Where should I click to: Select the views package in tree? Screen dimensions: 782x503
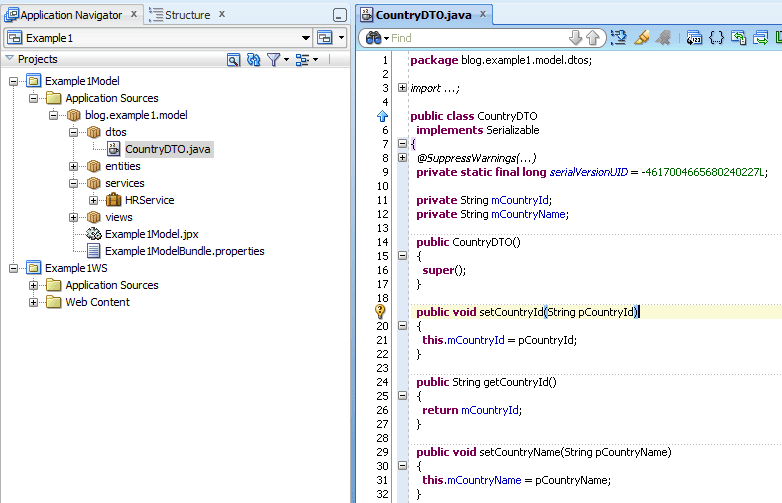(x=119, y=217)
